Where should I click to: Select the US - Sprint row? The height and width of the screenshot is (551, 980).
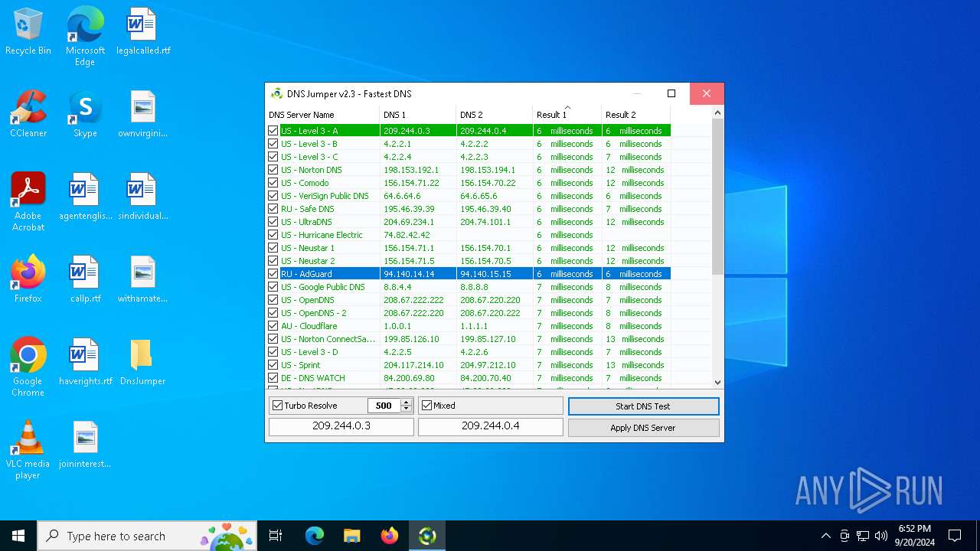pyautogui.click(x=468, y=365)
